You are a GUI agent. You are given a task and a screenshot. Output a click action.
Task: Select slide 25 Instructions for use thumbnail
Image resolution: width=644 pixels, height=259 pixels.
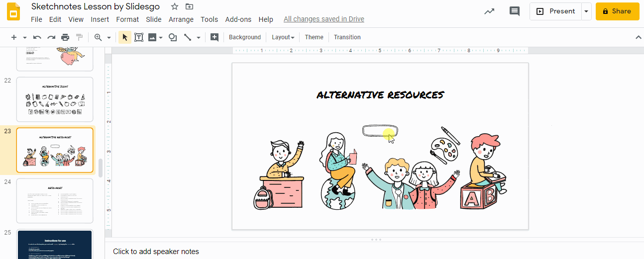(55, 244)
